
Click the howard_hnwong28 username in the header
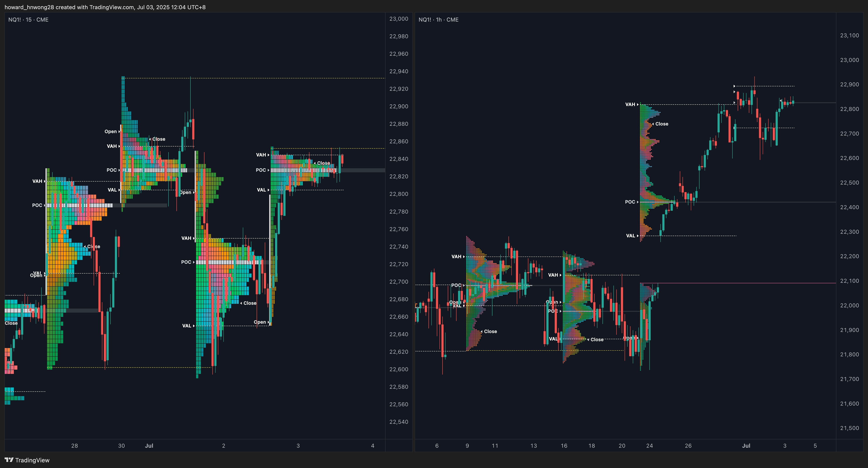coord(29,7)
